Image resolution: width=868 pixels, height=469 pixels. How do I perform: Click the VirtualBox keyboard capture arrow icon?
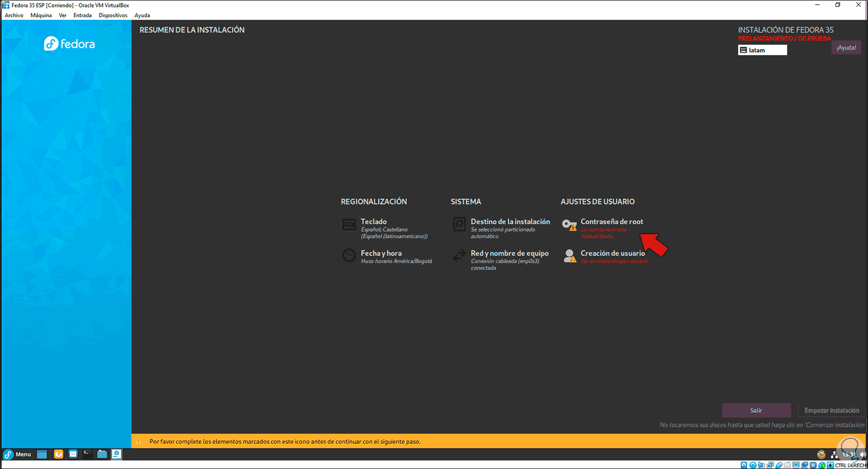point(831,465)
